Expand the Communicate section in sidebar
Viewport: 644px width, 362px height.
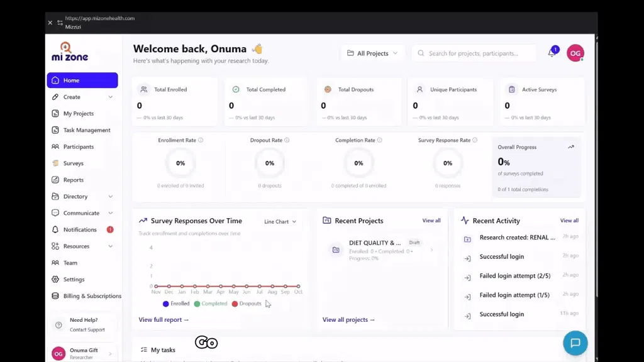(x=82, y=213)
